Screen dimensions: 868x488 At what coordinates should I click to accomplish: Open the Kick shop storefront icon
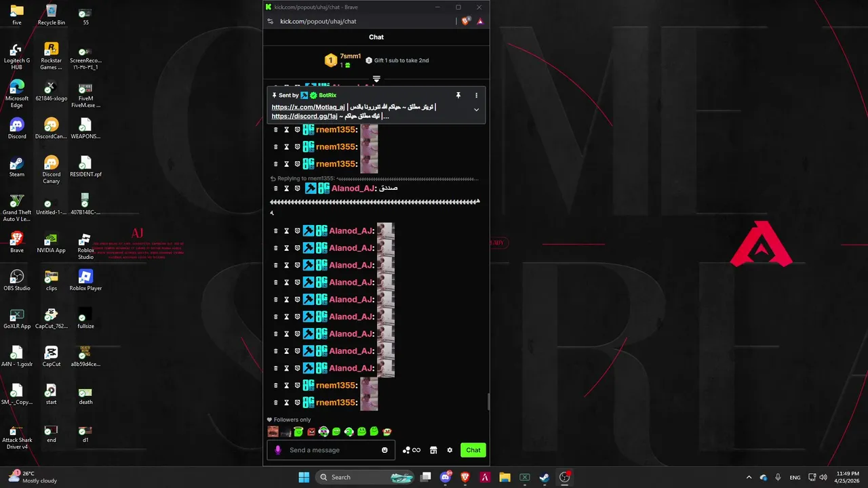(x=433, y=450)
